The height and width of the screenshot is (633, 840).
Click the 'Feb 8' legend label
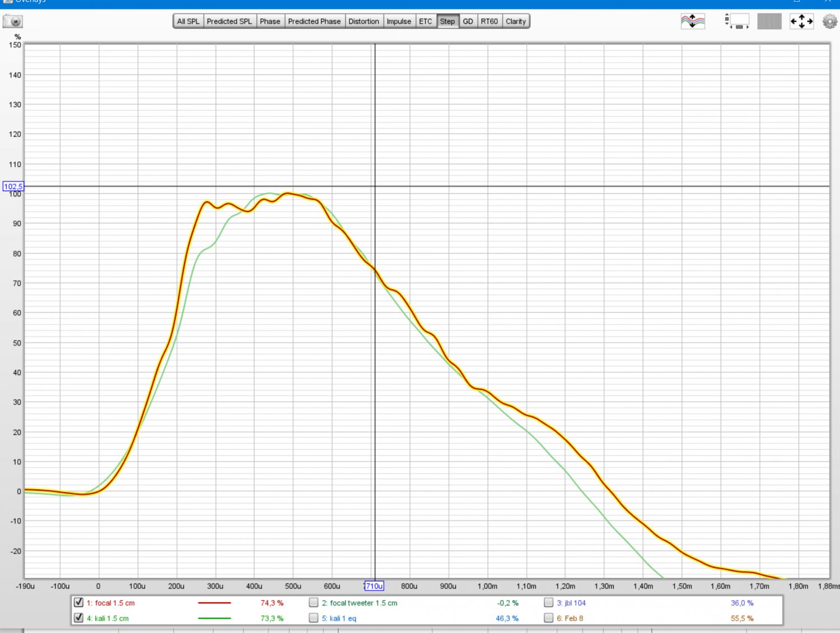tap(570, 618)
